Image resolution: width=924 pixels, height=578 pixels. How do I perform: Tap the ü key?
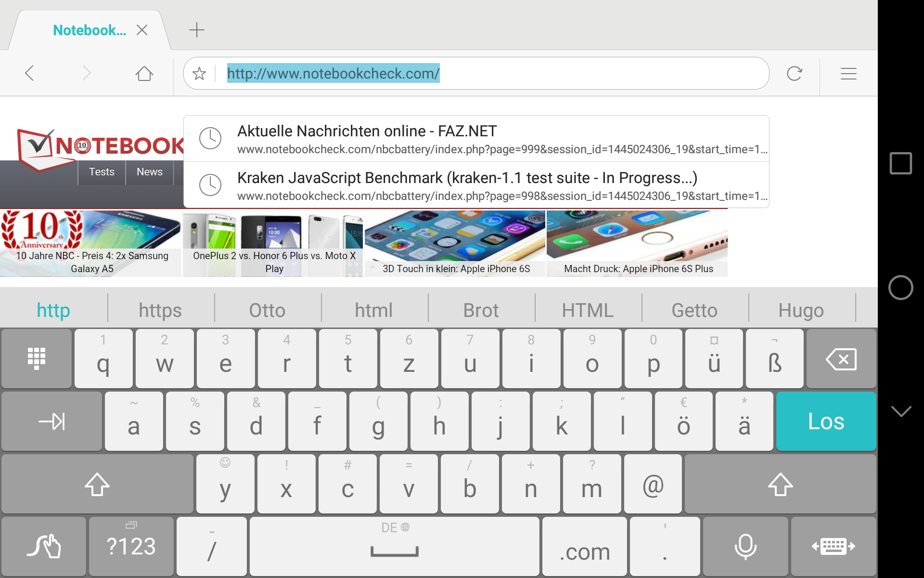tap(714, 358)
